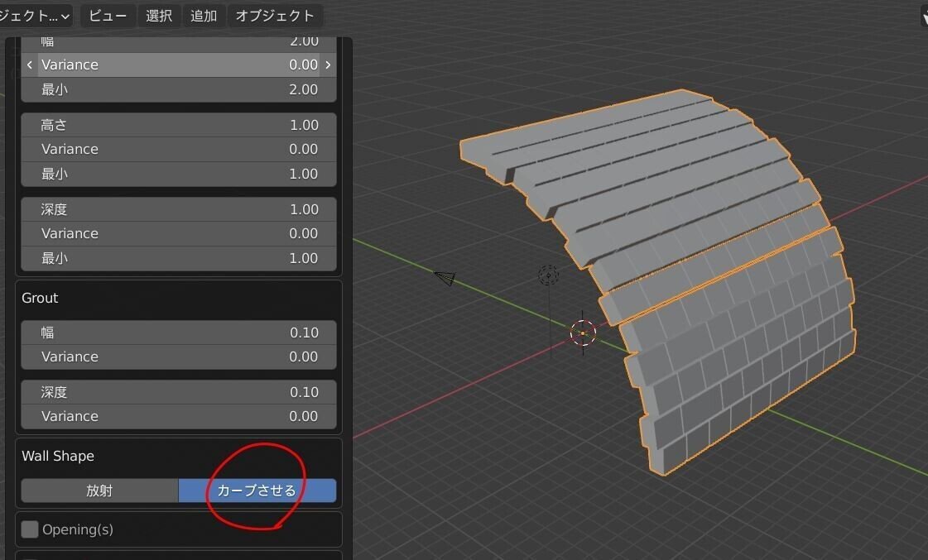Open the object mode dropdown
928x560 pixels.
pyautogui.click(x=36, y=16)
